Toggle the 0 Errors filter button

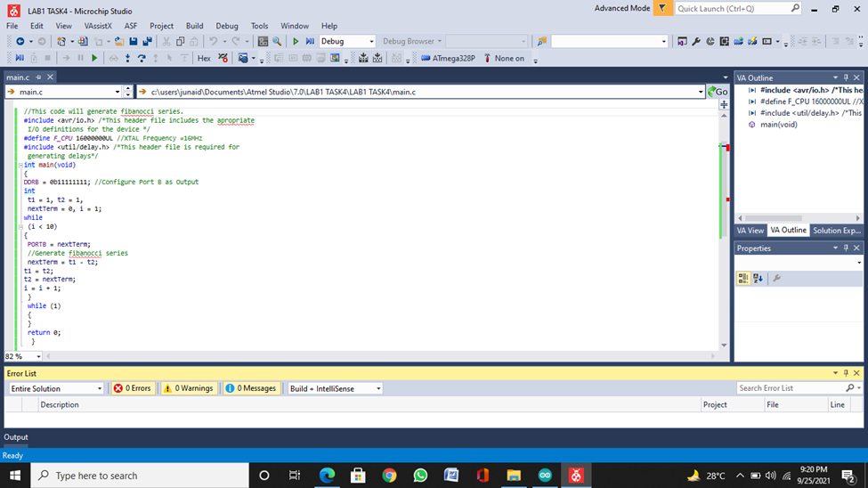coord(133,388)
